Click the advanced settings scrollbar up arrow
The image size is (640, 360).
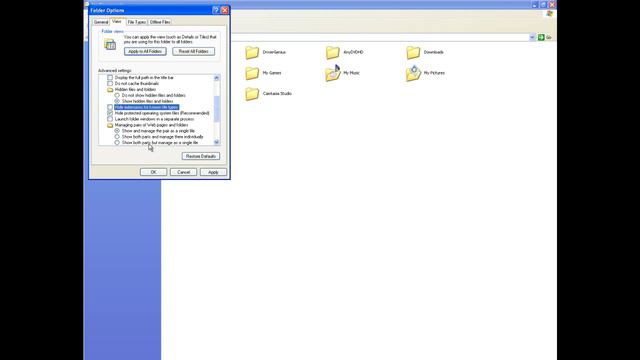pyautogui.click(x=217, y=78)
